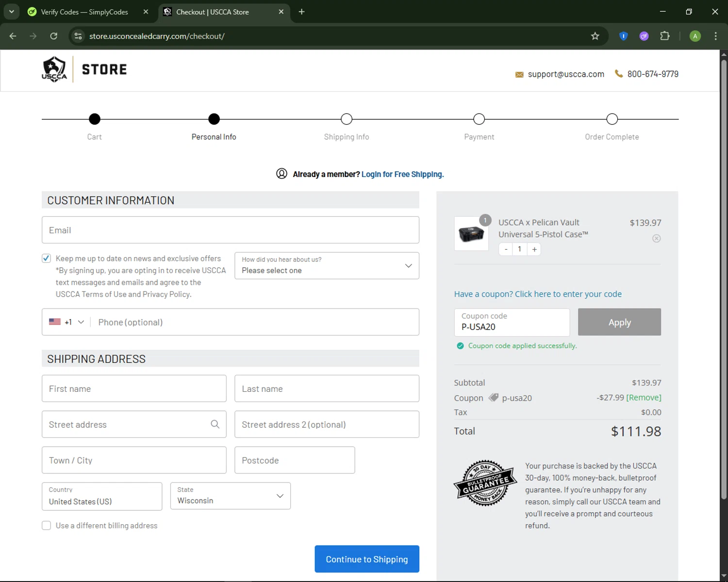Decrease quantity with the minus button

506,249
